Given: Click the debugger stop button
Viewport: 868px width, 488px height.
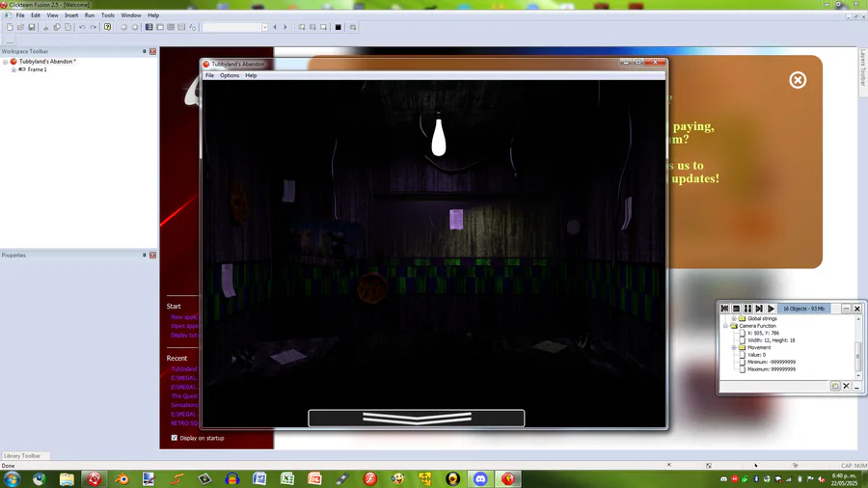Looking at the screenshot, I should [x=736, y=309].
